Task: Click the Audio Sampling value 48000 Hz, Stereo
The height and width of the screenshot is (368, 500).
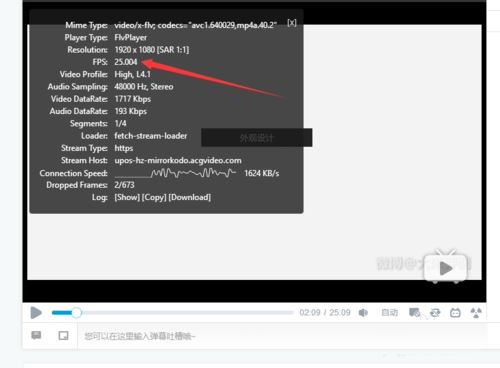Action: point(144,87)
